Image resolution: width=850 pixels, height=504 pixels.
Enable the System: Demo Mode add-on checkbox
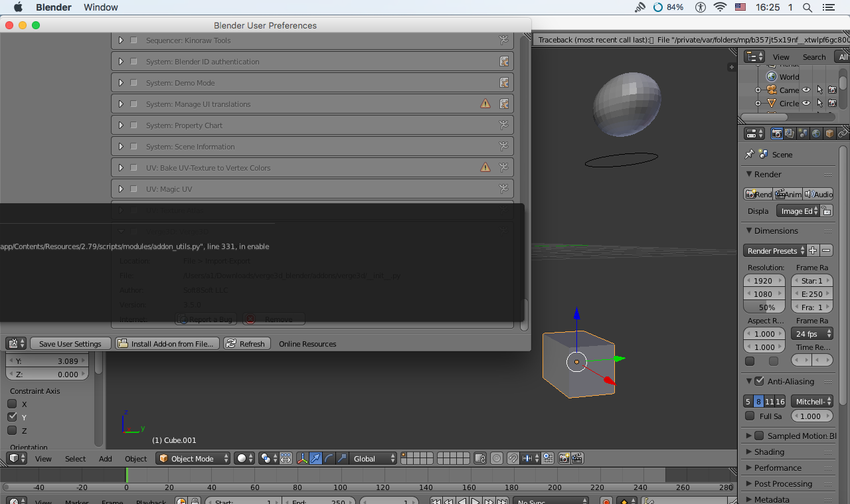[133, 83]
